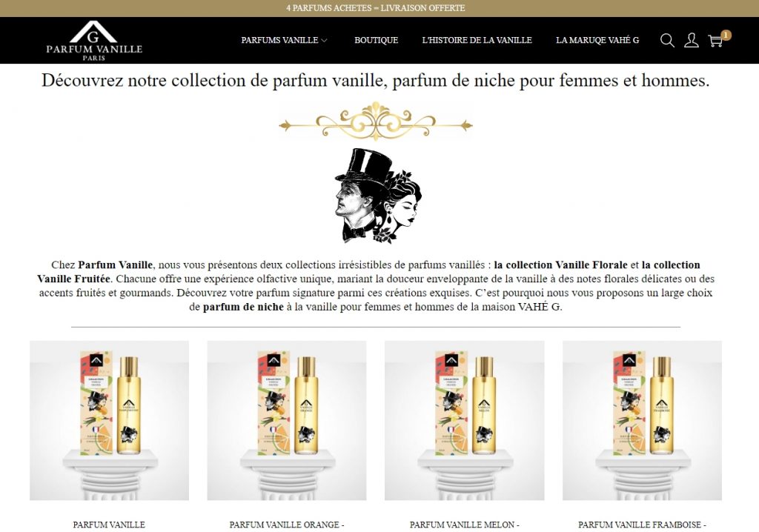Open the Parfum Vanille Orange title link

pos(287,525)
